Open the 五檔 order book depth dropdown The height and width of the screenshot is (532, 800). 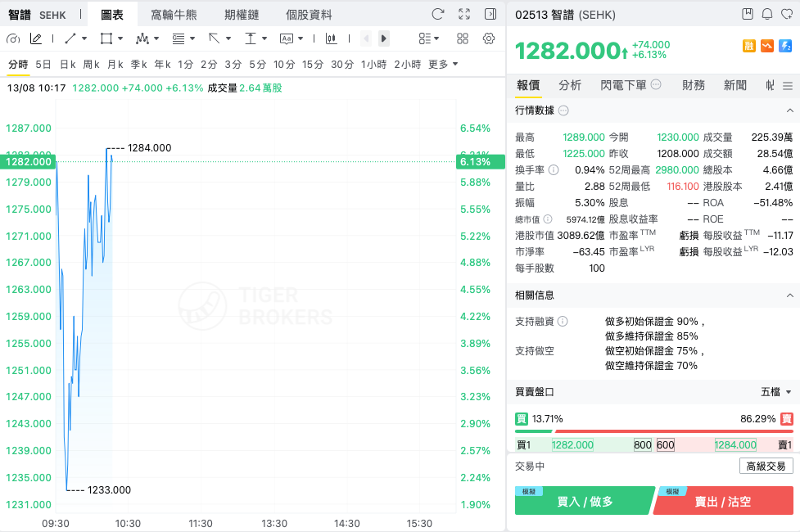pos(776,392)
